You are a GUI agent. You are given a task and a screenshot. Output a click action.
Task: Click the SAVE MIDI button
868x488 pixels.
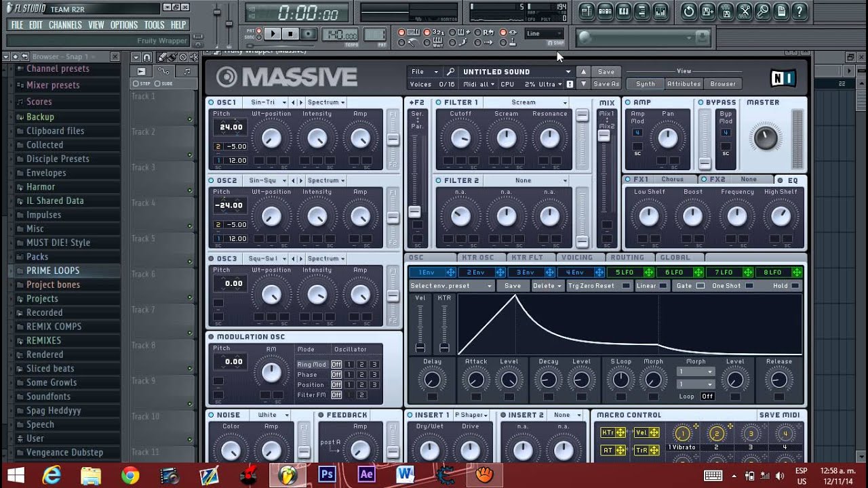(779, 415)
